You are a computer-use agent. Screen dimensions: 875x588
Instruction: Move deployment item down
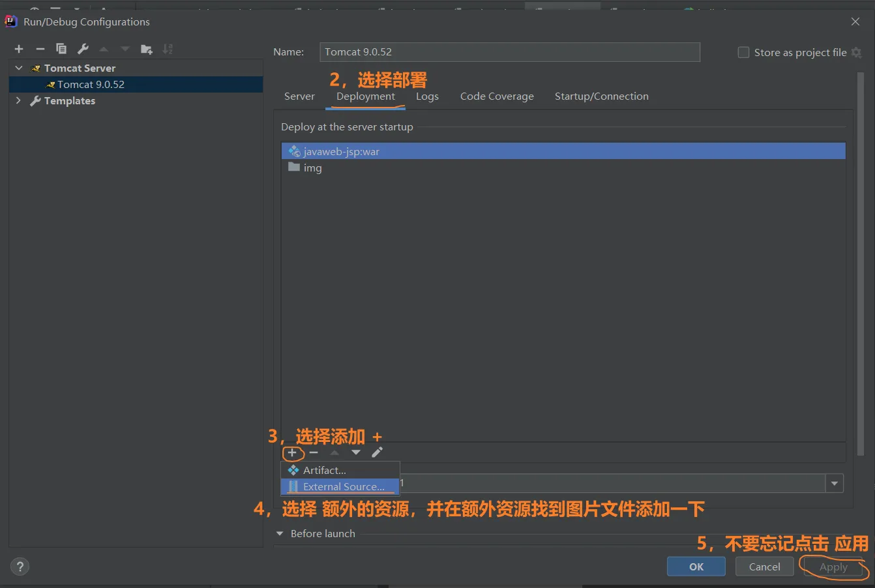pyautogui.click(x=356, y=452)
